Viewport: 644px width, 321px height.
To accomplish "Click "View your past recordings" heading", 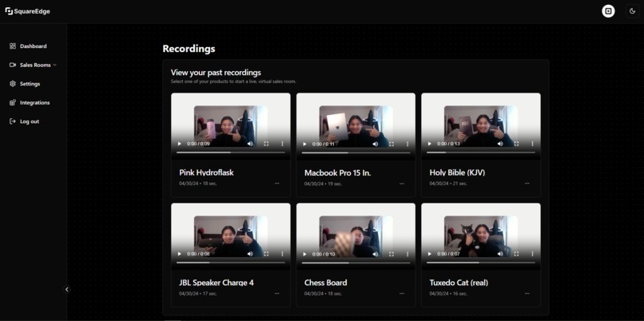I will click(x=216, y=73).
